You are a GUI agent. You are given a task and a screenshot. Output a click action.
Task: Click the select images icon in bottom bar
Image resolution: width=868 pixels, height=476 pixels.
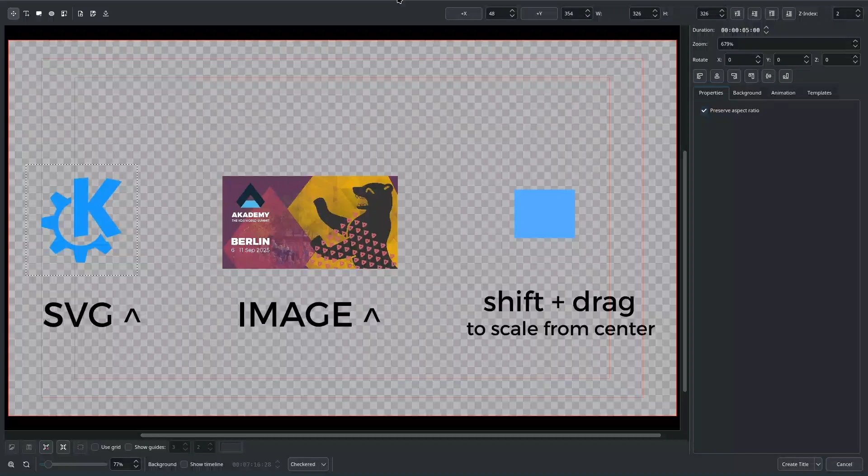(12, 447)
